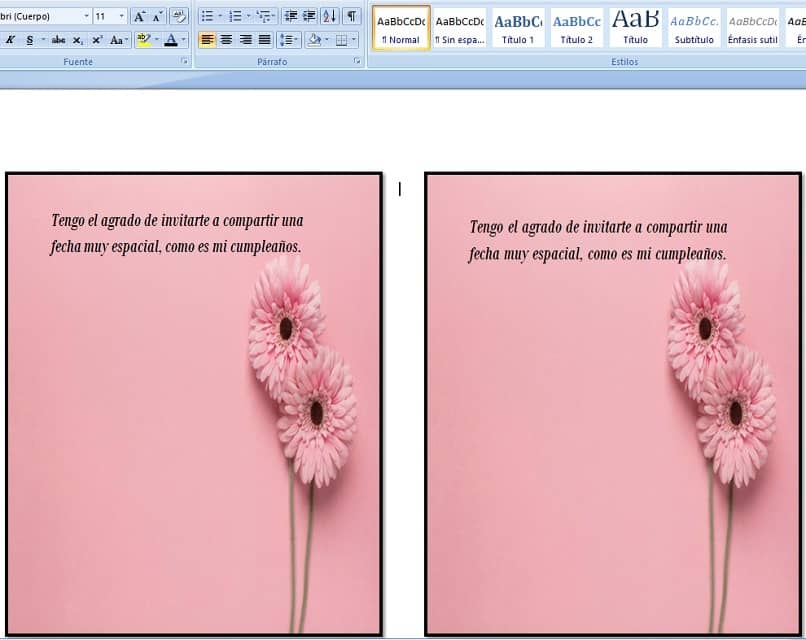Clear formatting with the eraser icon
Image resolution: width=806 pixels, height=640 pixels.
coord(177,16)
